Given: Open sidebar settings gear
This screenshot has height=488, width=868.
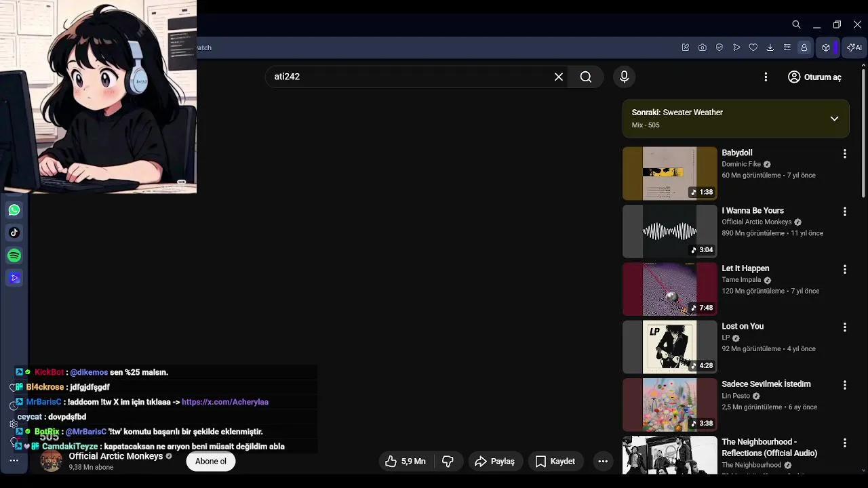Looking at the screenshot, I should [14, 424].
